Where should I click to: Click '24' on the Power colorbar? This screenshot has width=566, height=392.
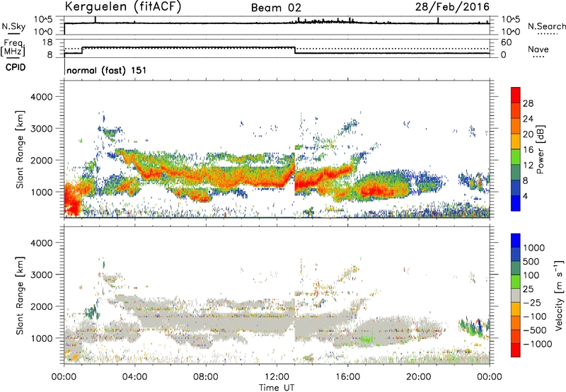pyautogui.click(x=528, y=119)
